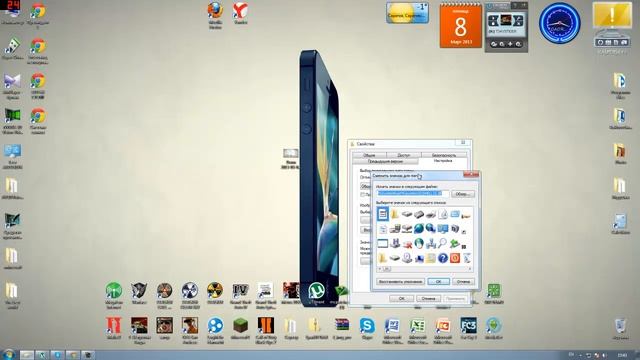
Task: Choose the plain blue globe icon
Action: pos(419,229)
